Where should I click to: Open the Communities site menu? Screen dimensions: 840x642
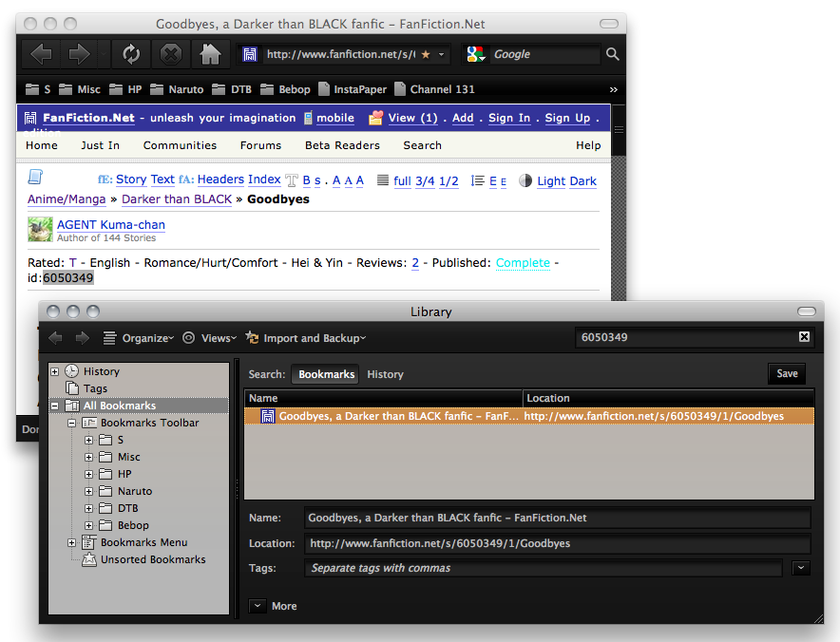(x=180, y=145)
